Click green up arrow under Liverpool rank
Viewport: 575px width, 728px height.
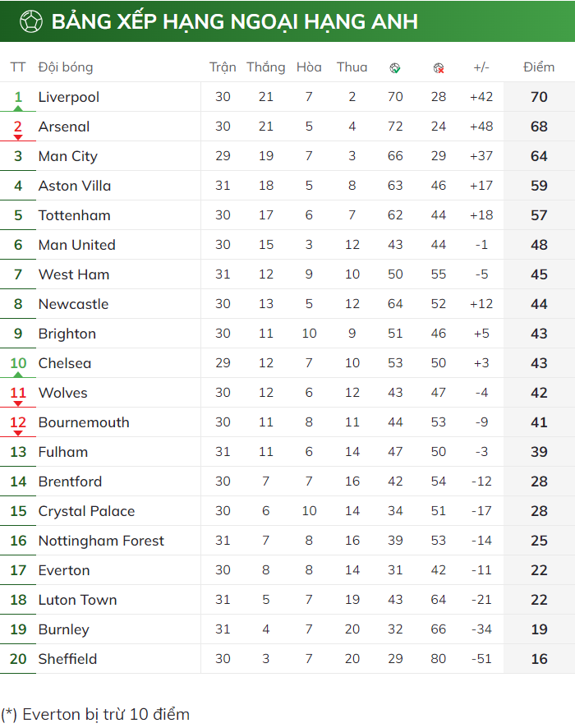pos(18,108)
